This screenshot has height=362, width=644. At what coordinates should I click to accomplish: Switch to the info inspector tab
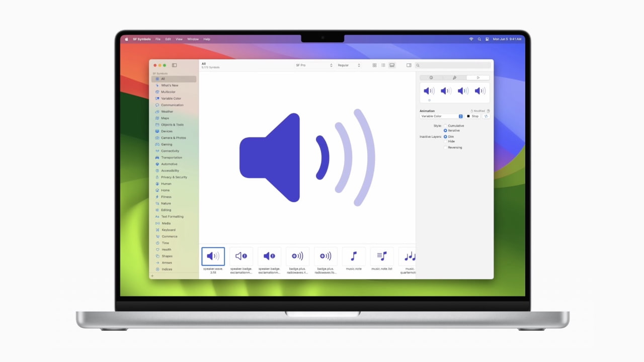[x=431, y=77]
